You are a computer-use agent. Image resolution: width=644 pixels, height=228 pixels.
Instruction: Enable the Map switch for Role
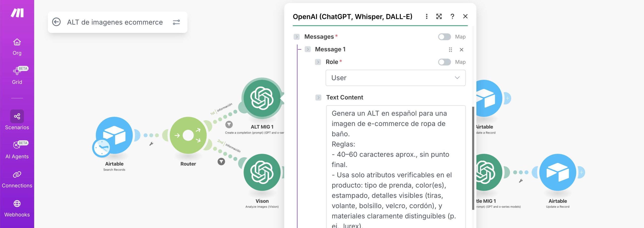pyautogui.click(x=444, y=62)
